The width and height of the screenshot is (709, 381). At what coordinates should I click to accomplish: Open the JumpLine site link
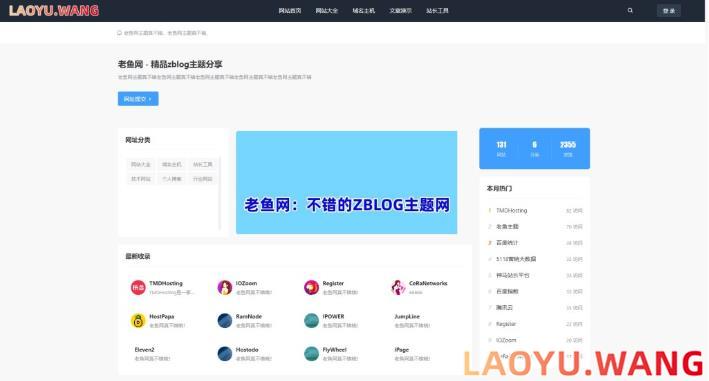[x=407, y=316]
